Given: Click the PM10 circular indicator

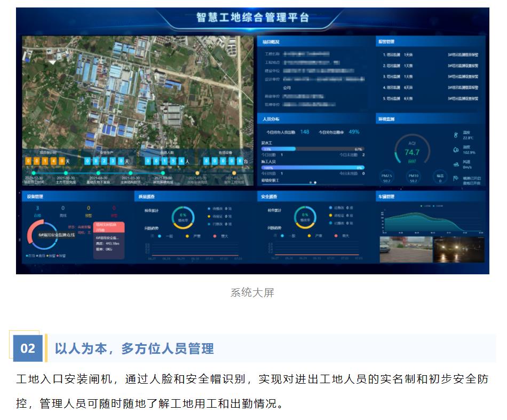Looking at the screenshot, I should 414,177.
